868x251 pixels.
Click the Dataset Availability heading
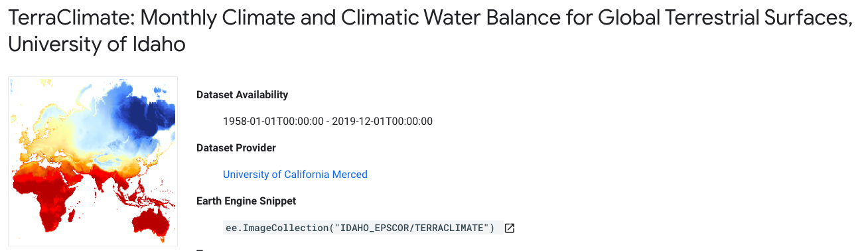(242, 94)
